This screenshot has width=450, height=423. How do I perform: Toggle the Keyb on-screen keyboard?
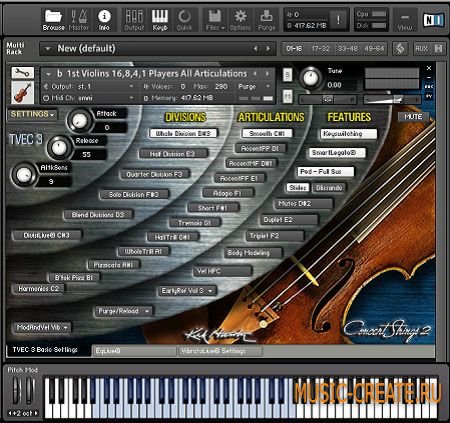point(160,21)
